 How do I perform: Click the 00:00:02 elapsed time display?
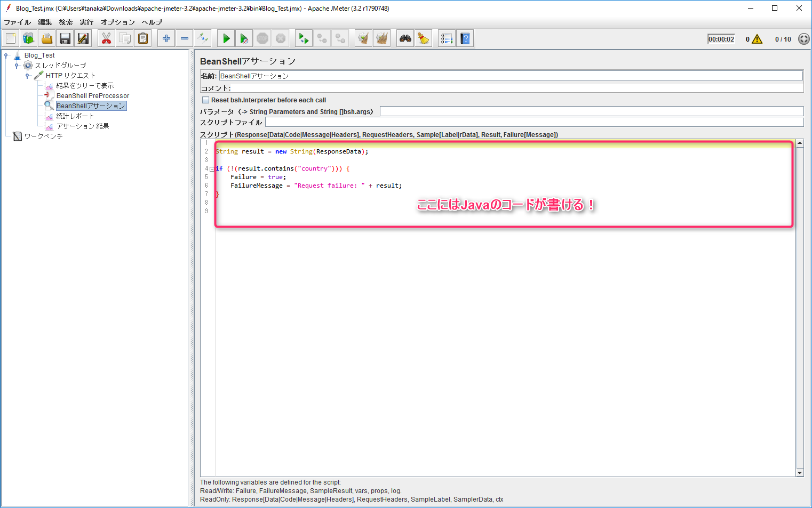721,39
